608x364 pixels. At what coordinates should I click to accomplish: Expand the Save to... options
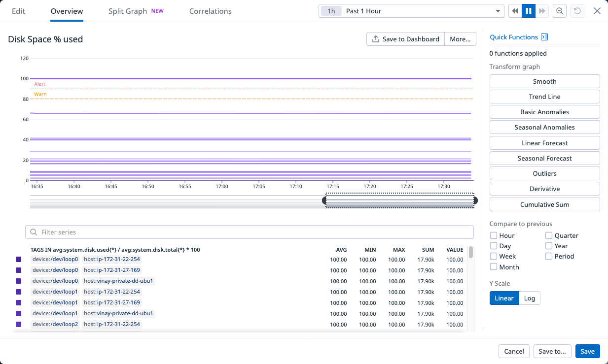click(552, 351)
